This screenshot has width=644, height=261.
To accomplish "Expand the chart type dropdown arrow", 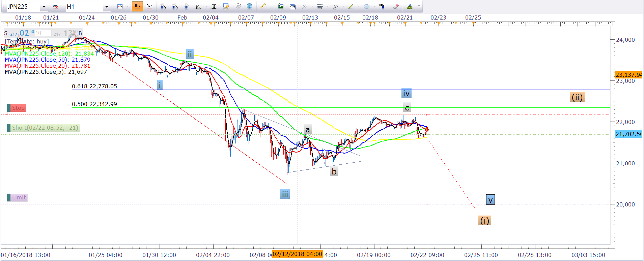I will pos(128,6).
